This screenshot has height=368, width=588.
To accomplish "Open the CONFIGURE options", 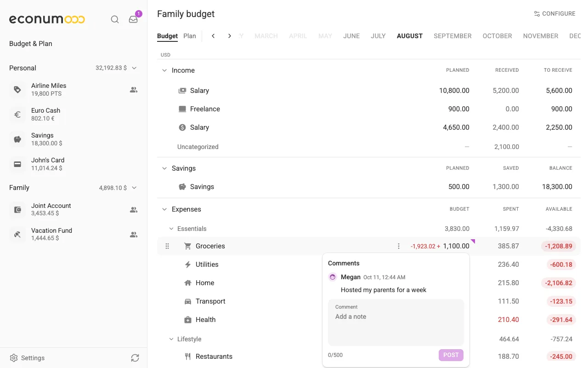I will 554,14.
